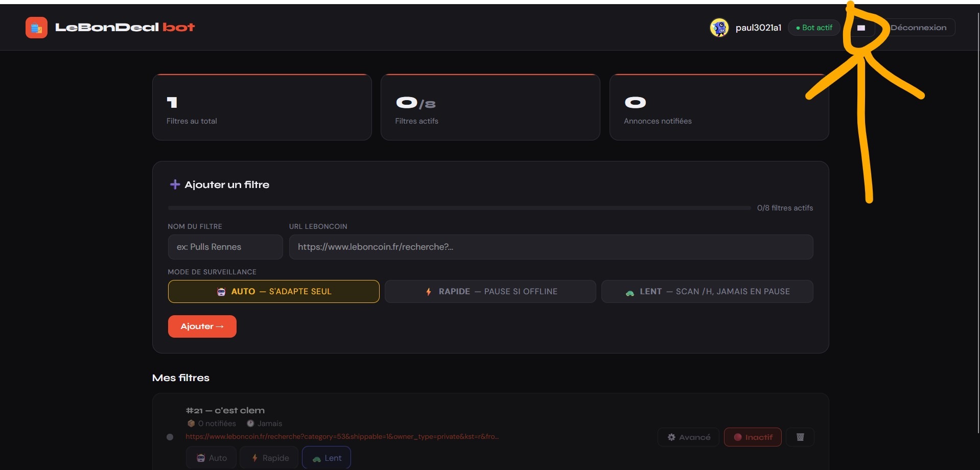Open the paul3021a1 profile avatar
This screenshot has height=470, width=980.
(719, 28)
